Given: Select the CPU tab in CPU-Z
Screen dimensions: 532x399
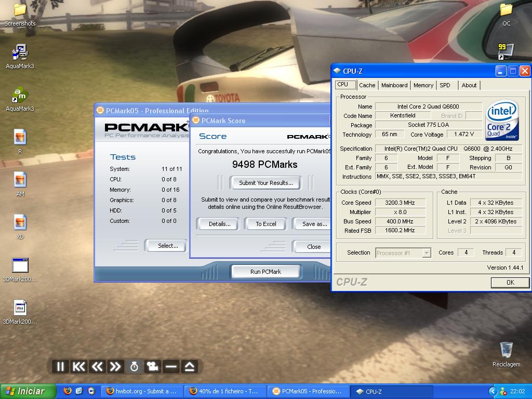Looking at the screenshot, I should [x=345, y=85].
